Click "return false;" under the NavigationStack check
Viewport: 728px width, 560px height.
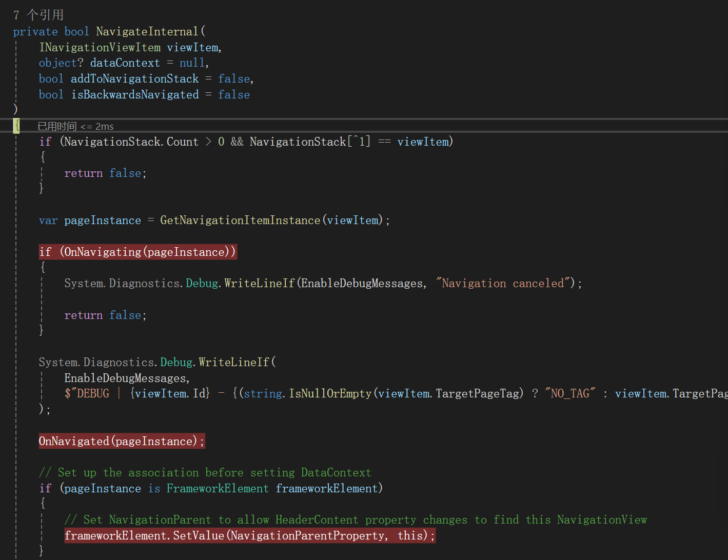[x=106, y=173]
